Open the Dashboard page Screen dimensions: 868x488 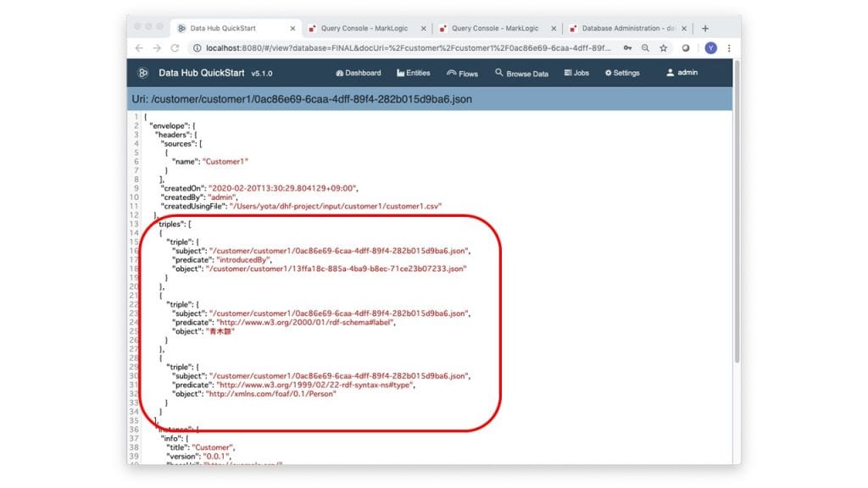coord(359,73)
